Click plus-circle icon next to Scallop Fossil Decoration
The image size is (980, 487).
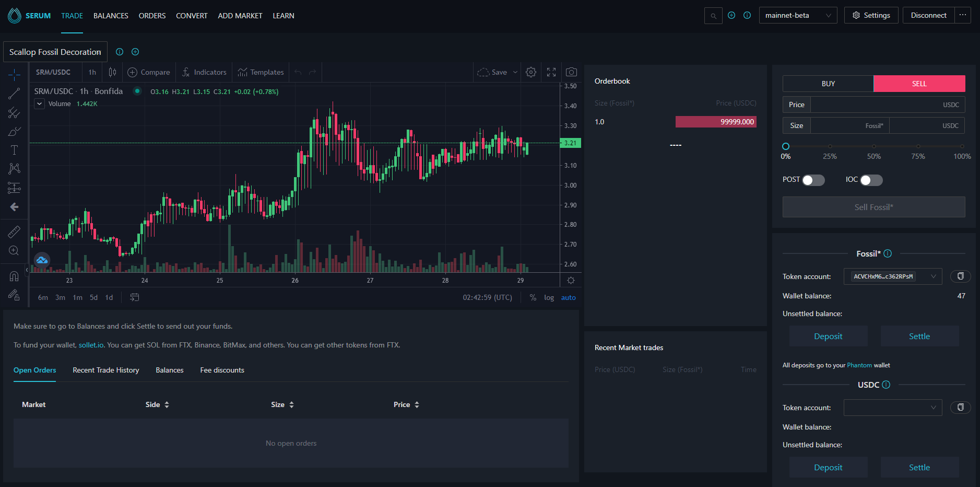pyautogui.click(x=135, y=52)
